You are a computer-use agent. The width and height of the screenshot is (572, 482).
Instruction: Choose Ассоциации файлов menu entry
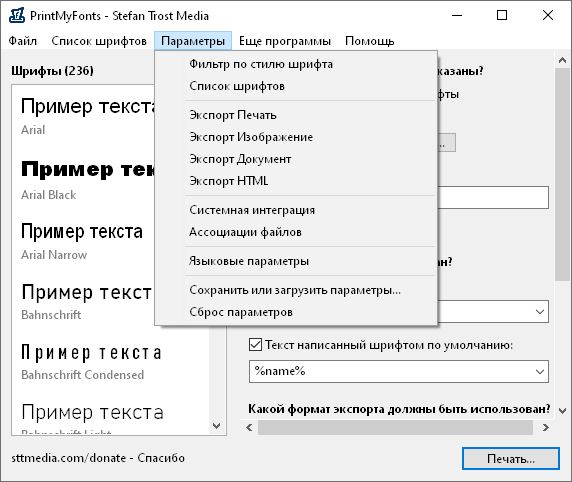click(x=296, y=232)
